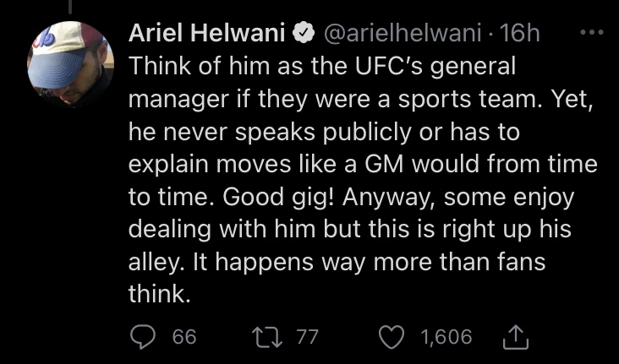The width and height of the screenshot is (619, 364).
Task: Click the 66 replies count
Action: point(184,337)
